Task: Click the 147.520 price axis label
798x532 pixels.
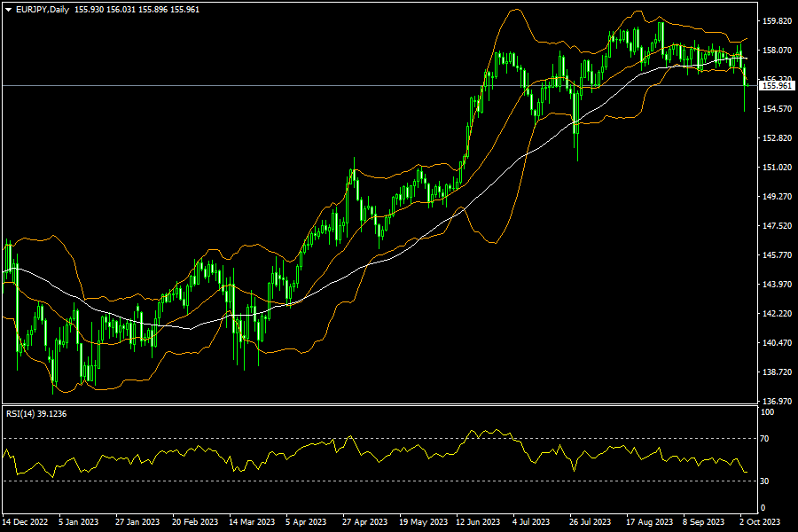Action: tap(777, 225)
